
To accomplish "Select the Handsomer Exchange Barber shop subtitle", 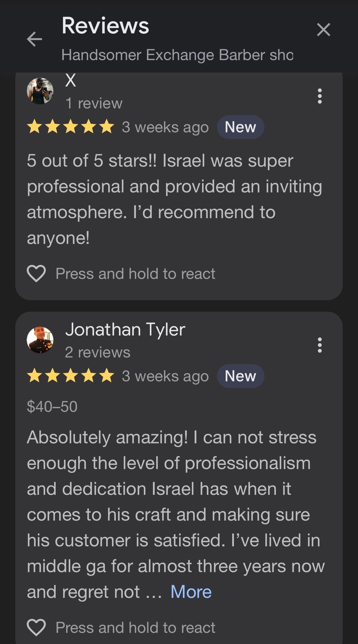I will 177,55.
